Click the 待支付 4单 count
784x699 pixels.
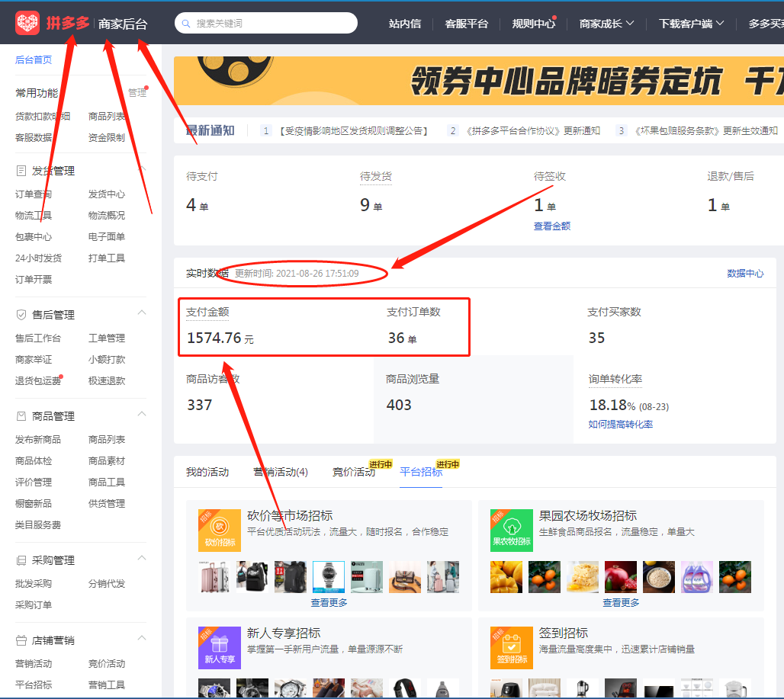pyautogui.click(x=197, y=205)
